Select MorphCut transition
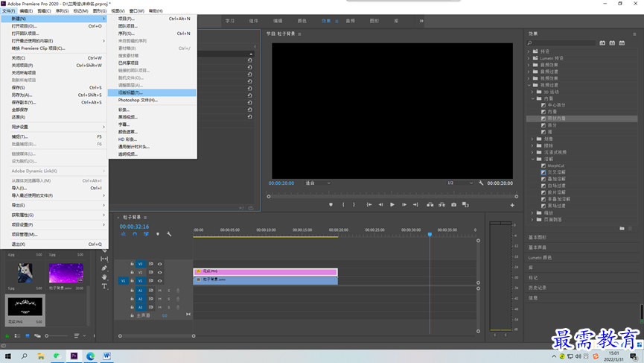 (555, 165)
